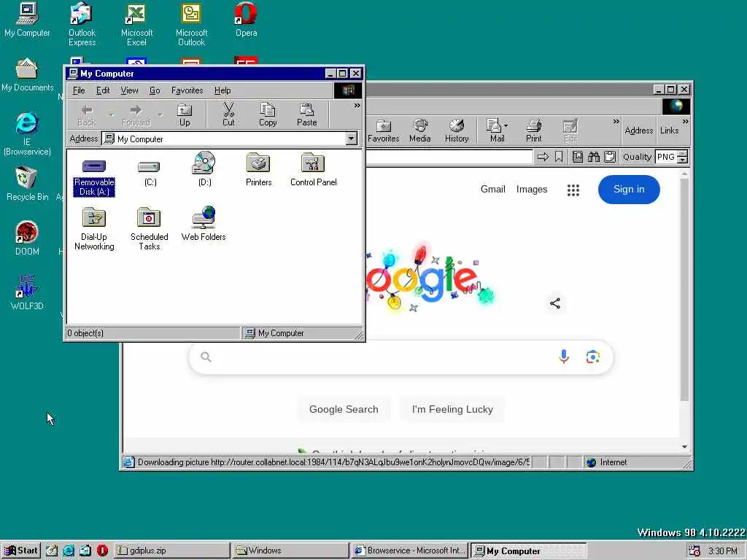
Task: Click the bookmark icon in the Browservice bar
Action: tap(559, 157)
